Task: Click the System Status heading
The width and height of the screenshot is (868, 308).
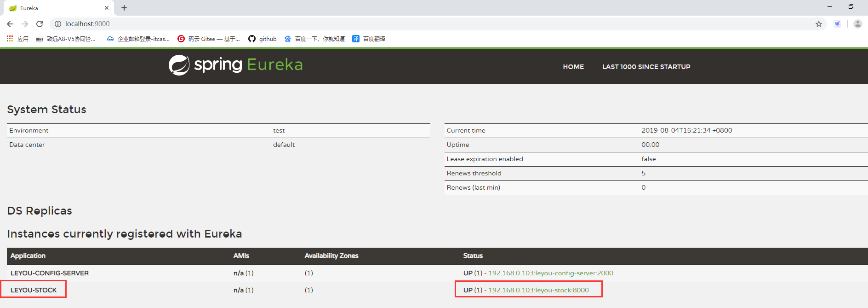Action: (x=47, y=110)
